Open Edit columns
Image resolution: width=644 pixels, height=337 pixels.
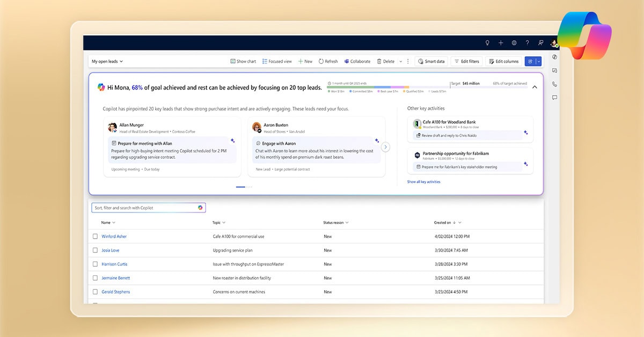point(504,61)
